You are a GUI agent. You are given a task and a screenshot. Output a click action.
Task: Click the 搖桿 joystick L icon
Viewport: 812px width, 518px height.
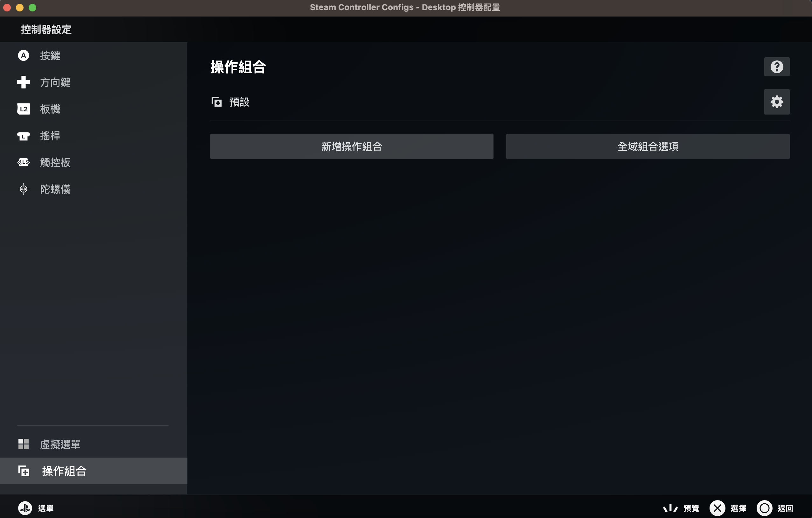(x=23, y=136)
